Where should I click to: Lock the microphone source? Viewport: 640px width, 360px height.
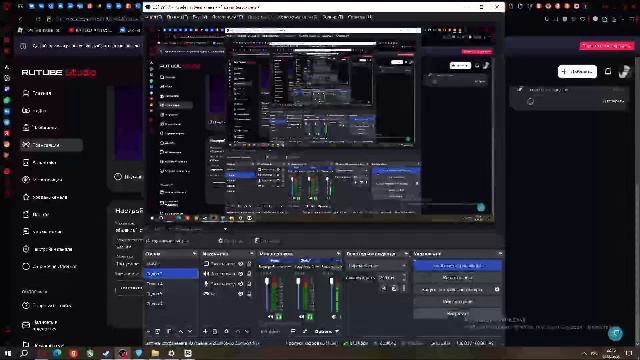pos(249,283)
